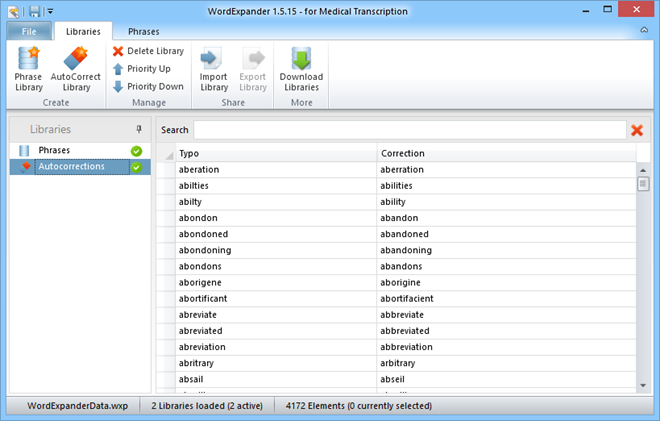Click the scrollbar up arrow
The width and height of the screenshot is (660, 421).
(643, 170)
